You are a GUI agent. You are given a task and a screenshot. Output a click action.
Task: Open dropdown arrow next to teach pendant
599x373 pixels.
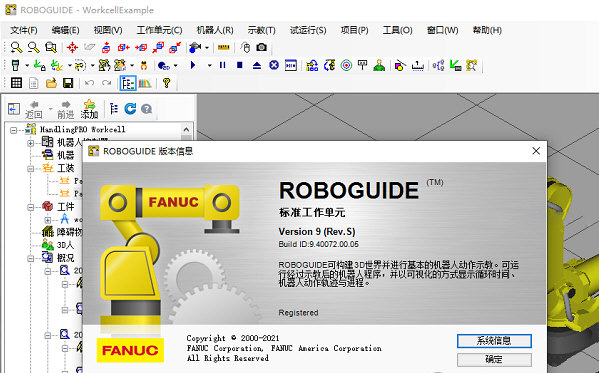(x=27, y=66)
